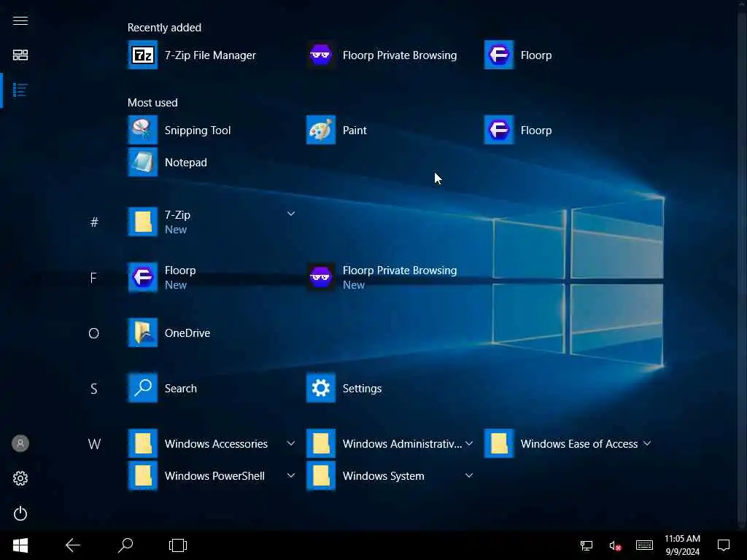Expand the hamburger menu at the top left
Viewport: 747px width, 560px height.
20,20
